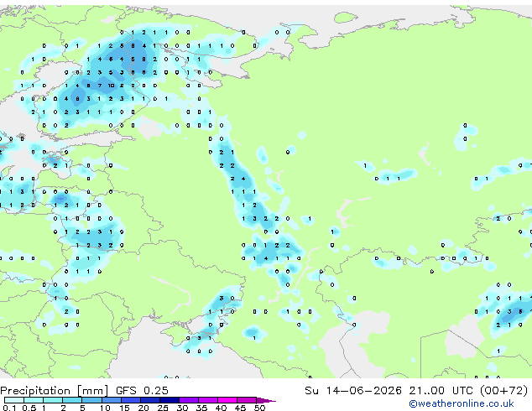532x411 pixels.
Task: Click the forecast offset text "(00+72)"
Action: click(503, 391)
